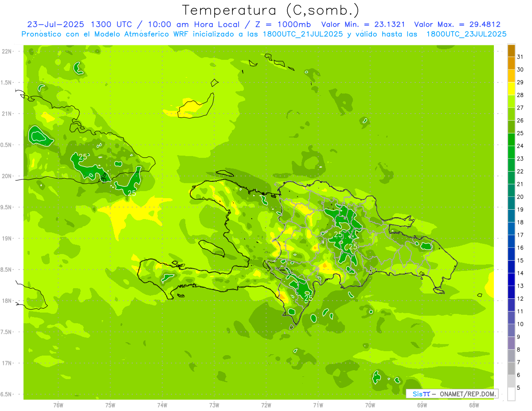The width and height of the screenshot is (532, 411).
Task: Click the legend swatch between 26 and 27
Action: 511,114
